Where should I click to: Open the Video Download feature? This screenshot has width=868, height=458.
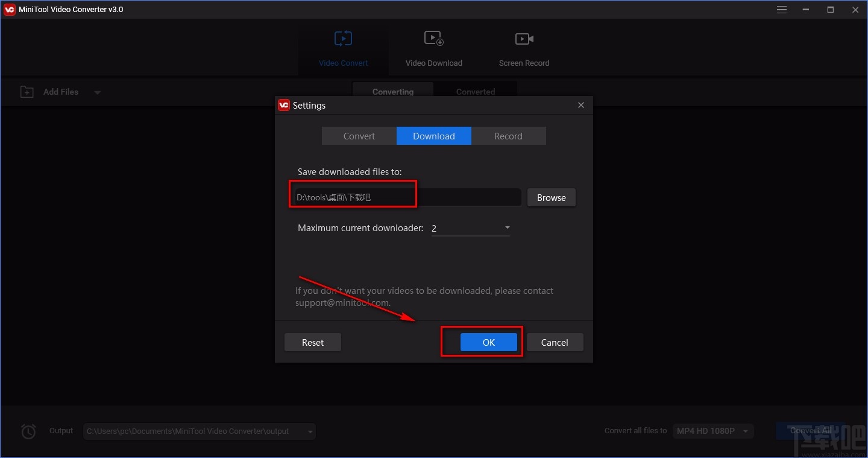pos(433,48)
